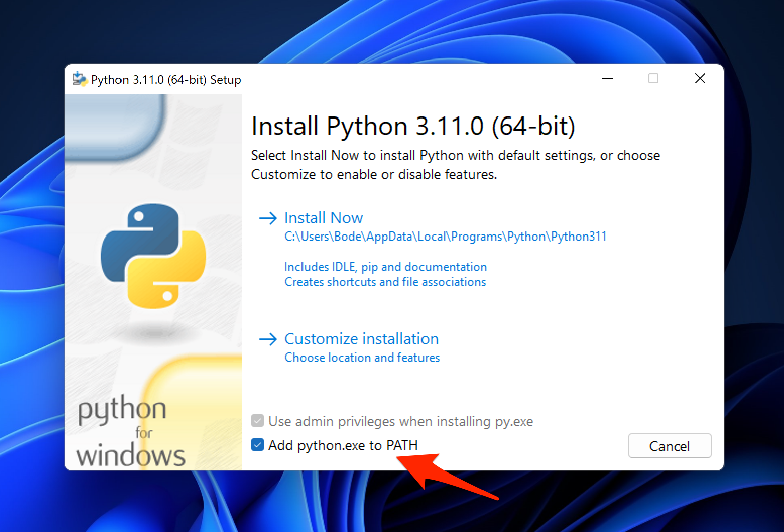Click the 'Python 3.11.0 (64-bit) Setup' title text
This screenshot has height=532, width=784.
(x=166, y=80)
